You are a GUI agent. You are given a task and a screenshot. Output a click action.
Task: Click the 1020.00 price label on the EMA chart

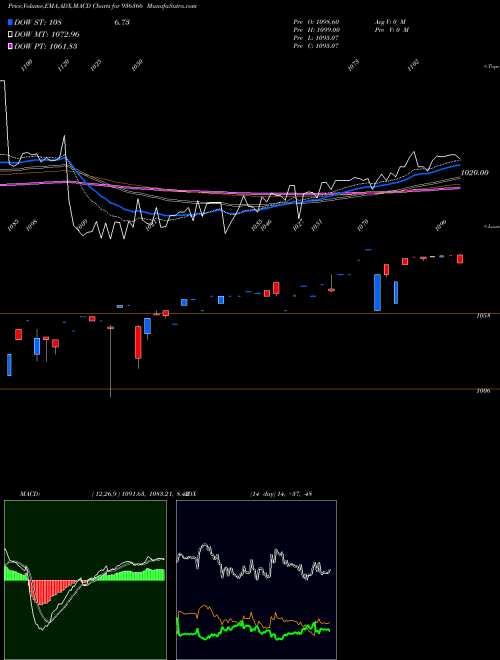click(x=475, y=173)
